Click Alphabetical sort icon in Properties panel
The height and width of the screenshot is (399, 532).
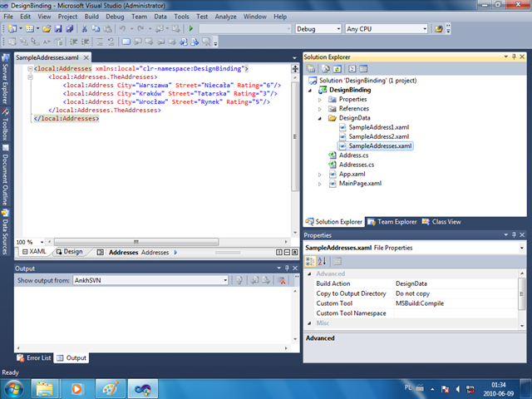(322, 261)
